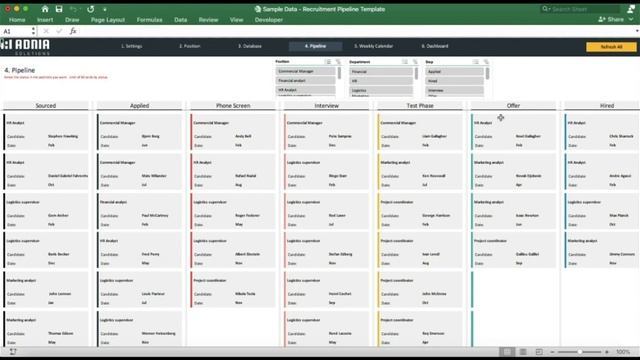This screenshot has width=640, height=360.
Task: Open the View ribbon tab
Action: coord(236,20)
